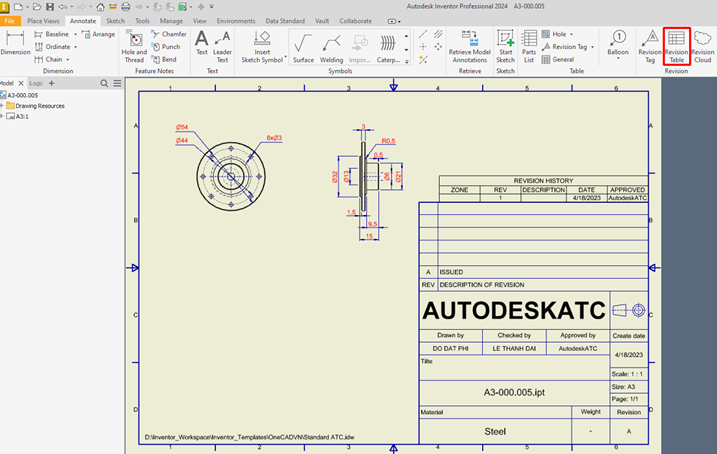
Task: Draw a Revision Cloud
Action: (703, 47)
